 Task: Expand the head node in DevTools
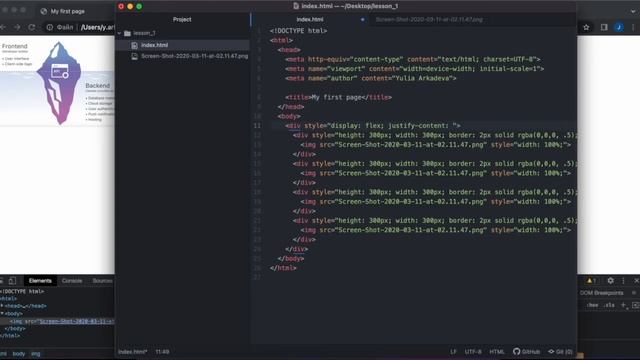click(x=2, y=306)
